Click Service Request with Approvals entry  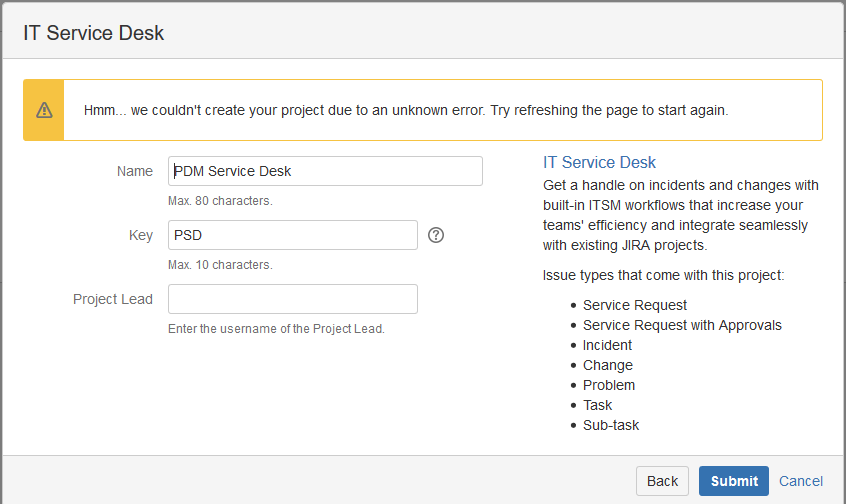682,325
